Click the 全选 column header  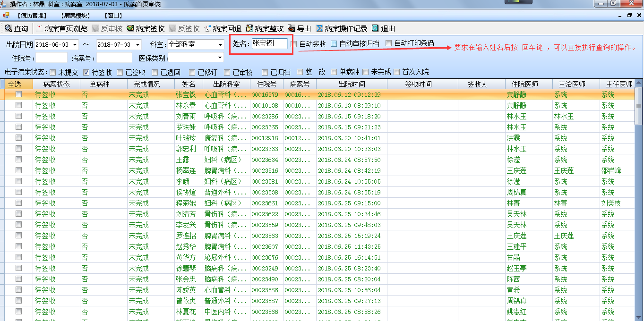[x=18, y=84]
